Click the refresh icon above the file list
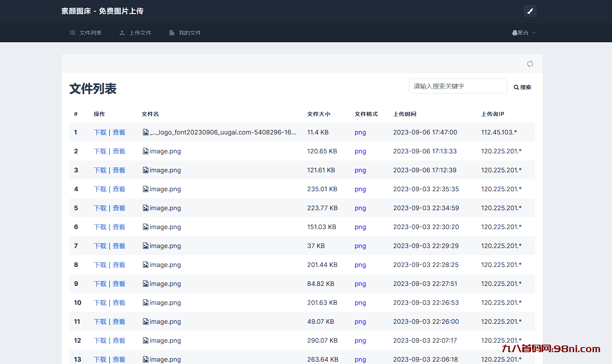This screenshot has width=612, height=364. click(530, 64)
